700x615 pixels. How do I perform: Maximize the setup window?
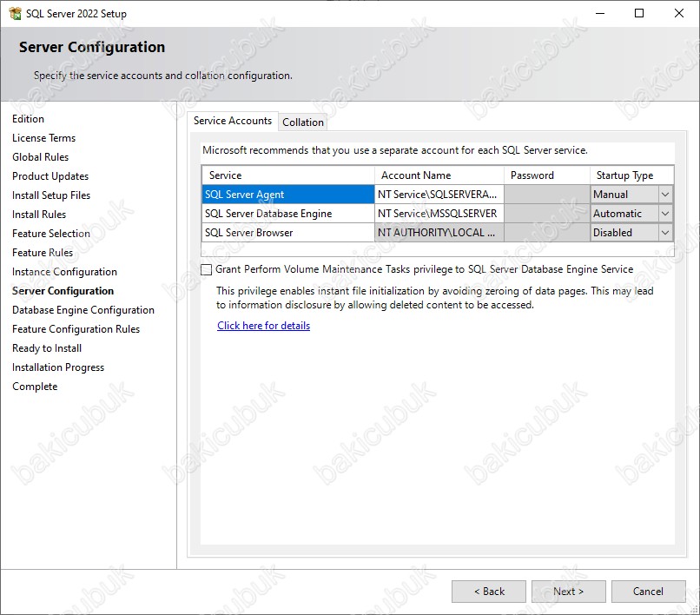click(x=639, y=13)
